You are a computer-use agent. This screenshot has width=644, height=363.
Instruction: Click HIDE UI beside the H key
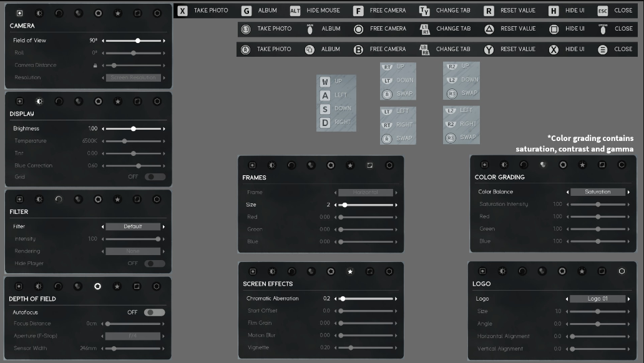575,10
